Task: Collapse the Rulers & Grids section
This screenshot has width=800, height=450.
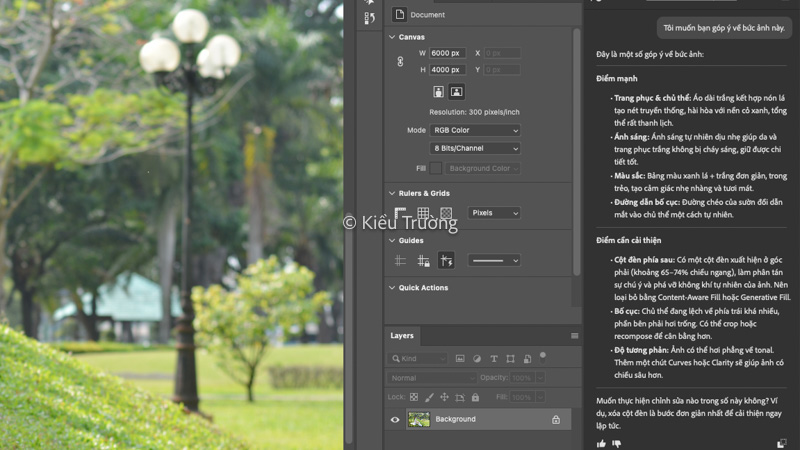Action: point(392,193)
